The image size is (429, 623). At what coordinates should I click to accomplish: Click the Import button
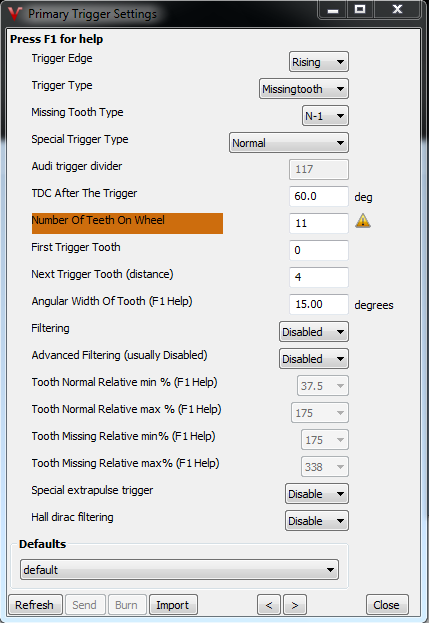pyautogui.click(x=173, y=605)
